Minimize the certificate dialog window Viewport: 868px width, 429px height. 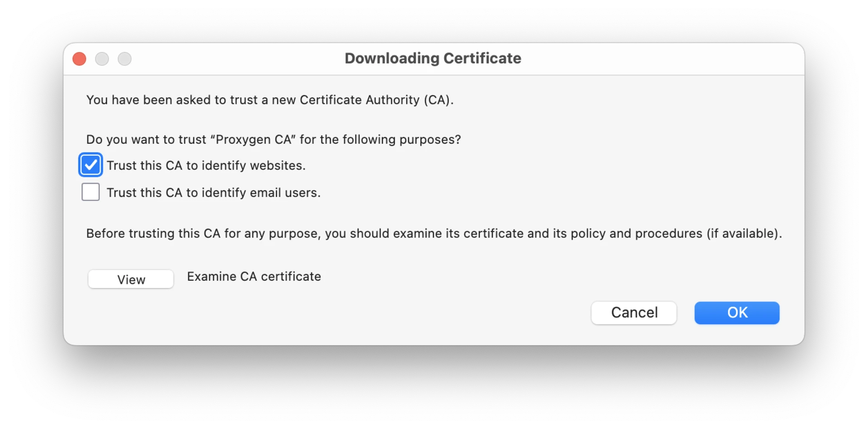(x=102, y=59)
